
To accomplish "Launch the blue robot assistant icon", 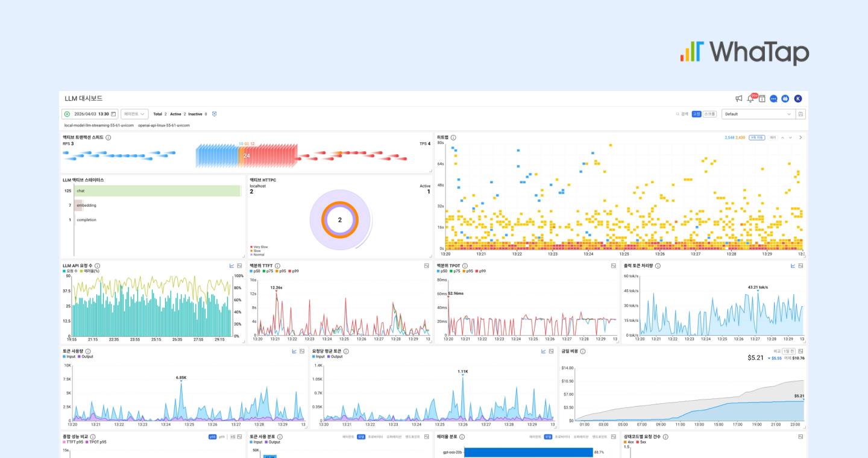I will pyautogui.click(x=785, y=99).
